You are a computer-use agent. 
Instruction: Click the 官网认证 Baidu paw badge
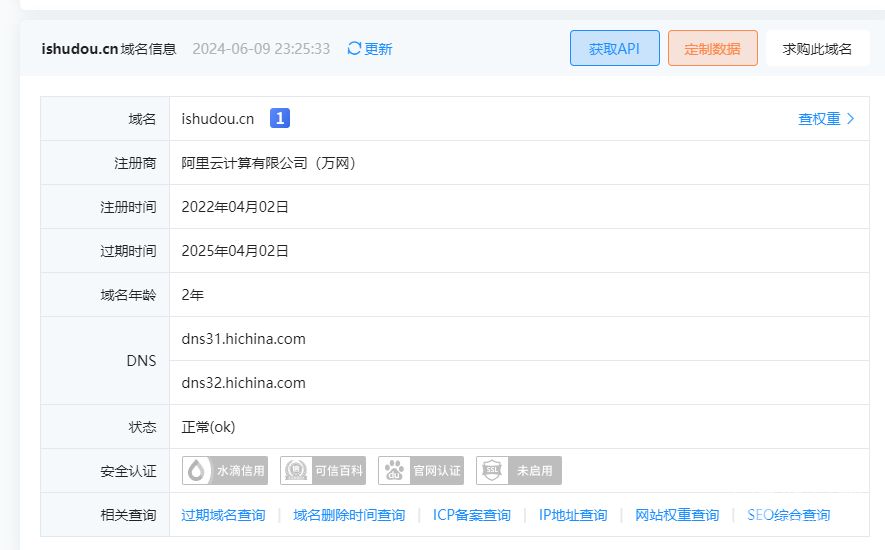tap(421, 470)
